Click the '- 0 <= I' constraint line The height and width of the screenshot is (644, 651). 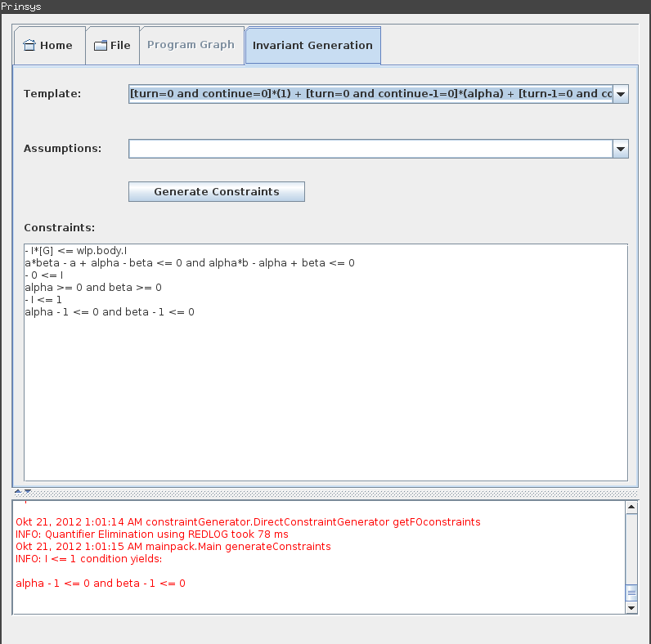point(44,275)
